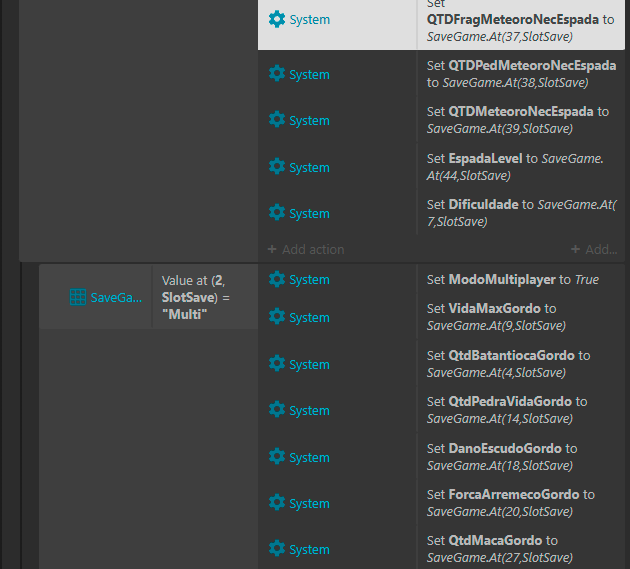The height and width of the screenshot is (569, 630).
Task: Click System gear icon for Dificuldade action
Action: coord(277,213)
